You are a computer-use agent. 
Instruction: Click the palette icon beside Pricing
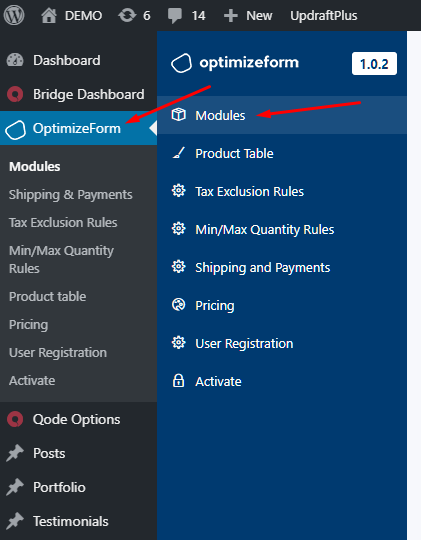pos(178,305)
